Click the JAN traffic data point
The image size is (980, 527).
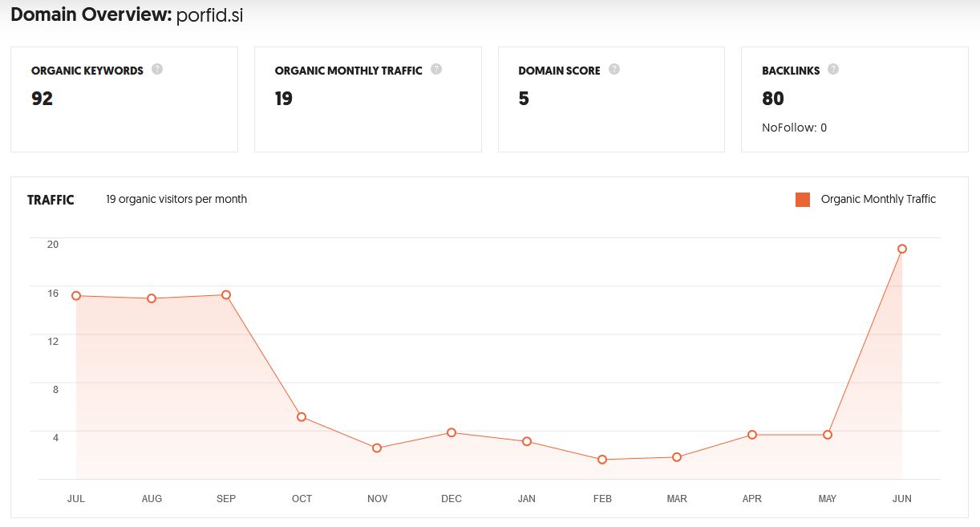tap(527, 441)
